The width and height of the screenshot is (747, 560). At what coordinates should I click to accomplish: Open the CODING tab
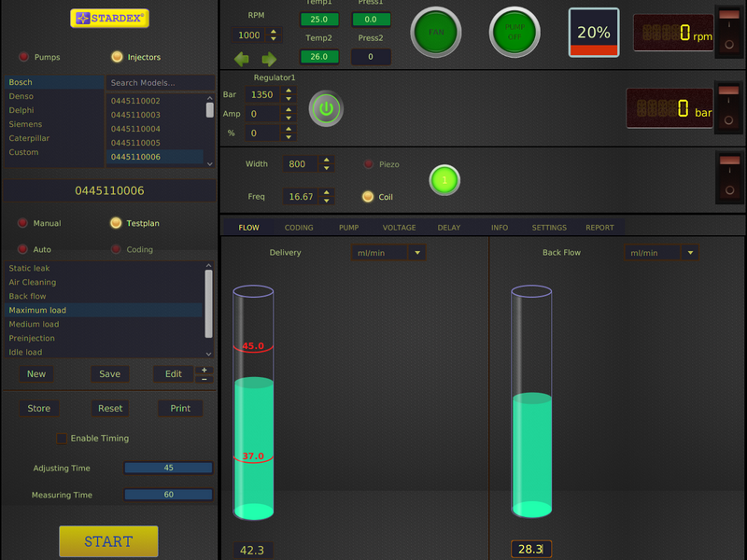point(299,227)
